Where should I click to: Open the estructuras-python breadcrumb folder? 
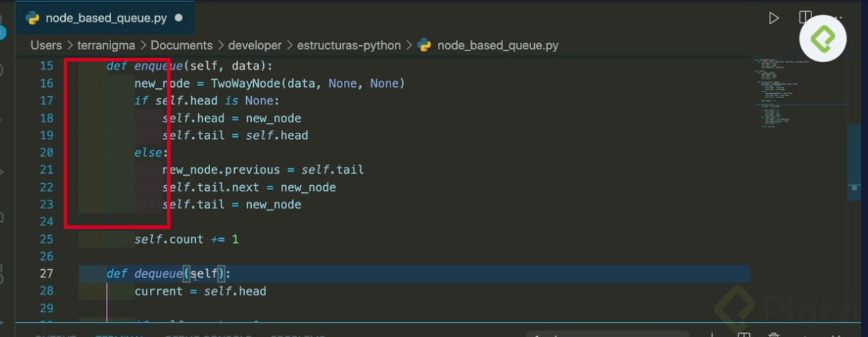[x=348, y=45]
